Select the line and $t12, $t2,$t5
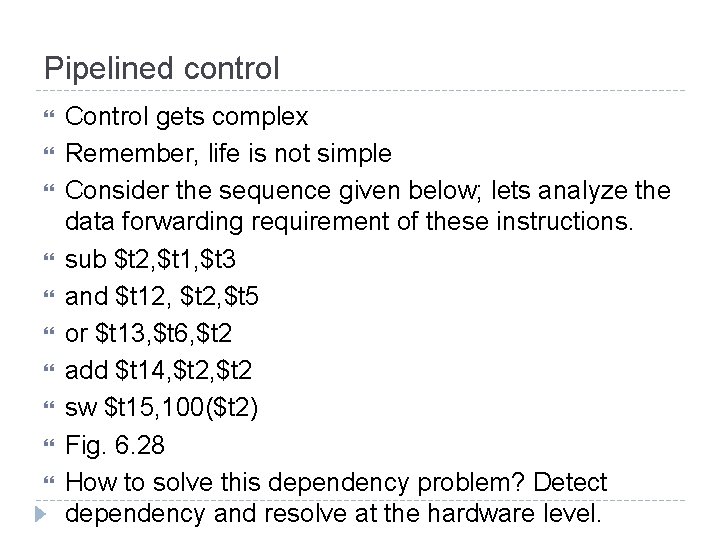This screenshot has height=540, width=720. point(162,296)
